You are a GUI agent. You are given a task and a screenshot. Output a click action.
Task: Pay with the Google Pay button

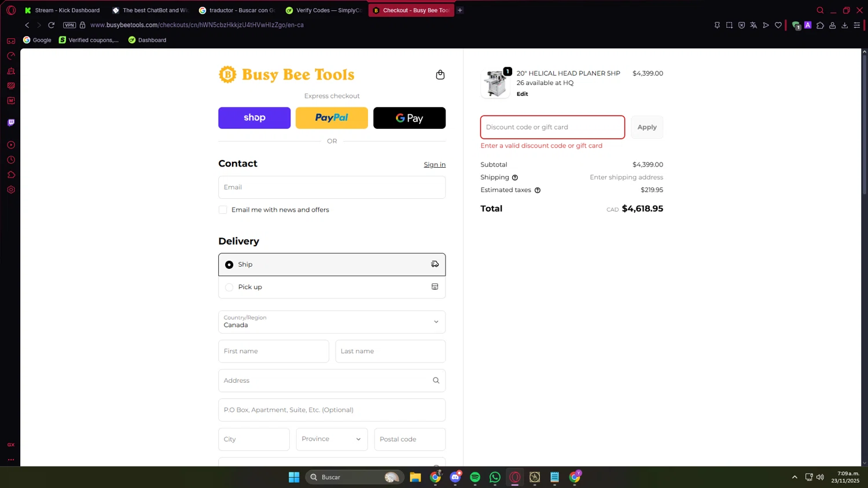[x=409, y=118]
